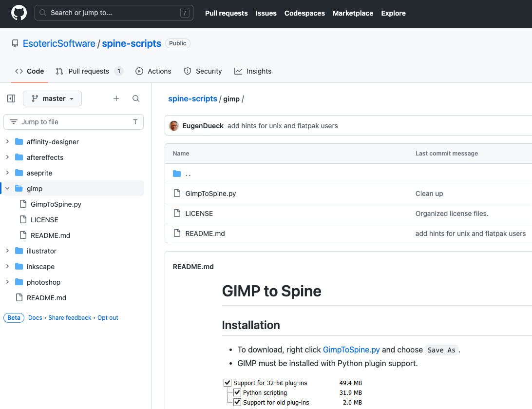Click the inkscape folder icon in tree

coord(19,267)
